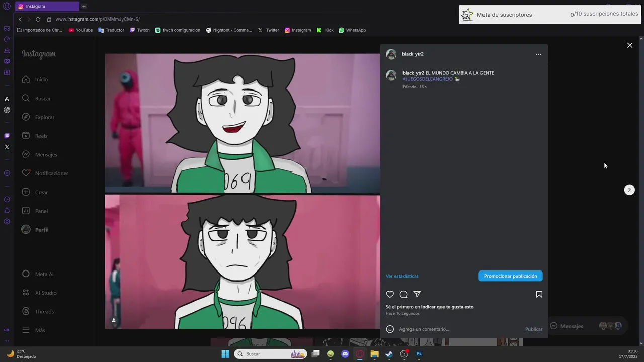Screen dimensions: 644x362
Task: Go to Perfil in the Instagram sidebar
Action: 35,230
